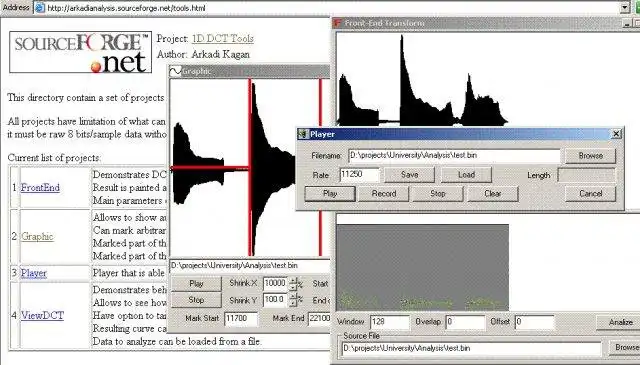Viewport: 640px width, 365px height.
Task: Click the Analize button
Action: pyautogui.click(x=618, y=322)
